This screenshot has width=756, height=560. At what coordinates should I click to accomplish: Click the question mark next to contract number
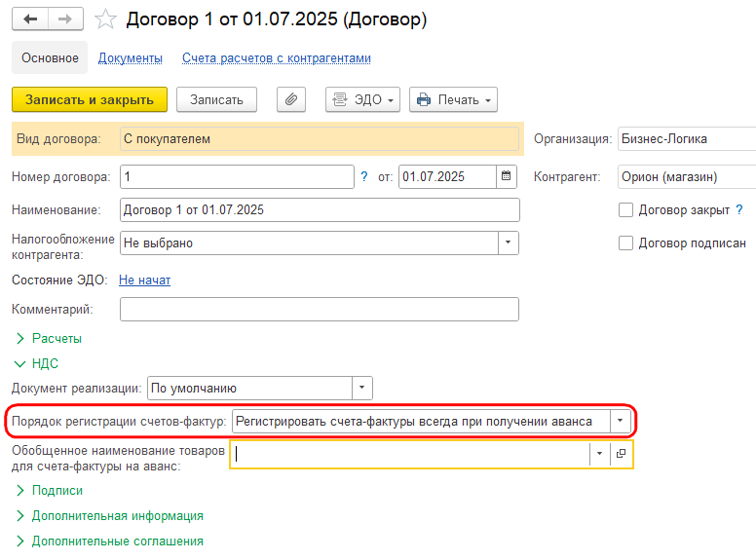click(364, 177)
